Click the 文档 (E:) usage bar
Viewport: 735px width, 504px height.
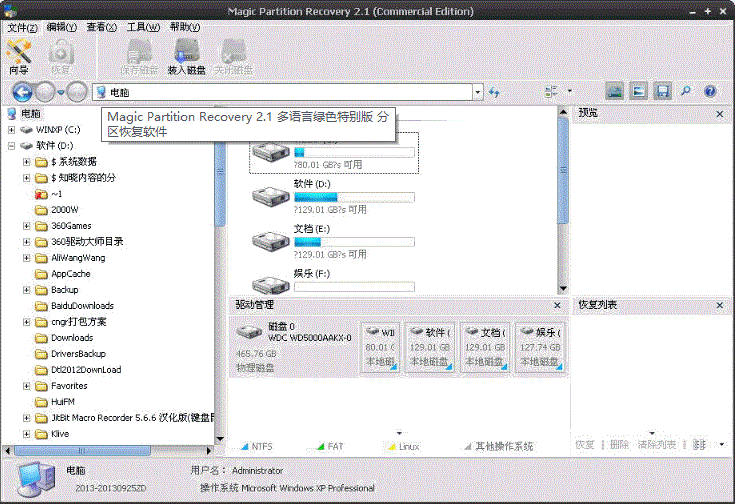pos(354,242)
